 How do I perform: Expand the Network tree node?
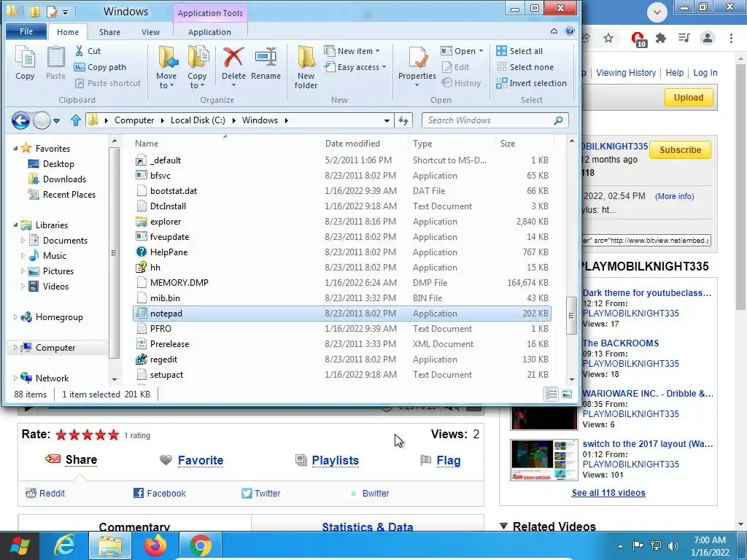15,378
